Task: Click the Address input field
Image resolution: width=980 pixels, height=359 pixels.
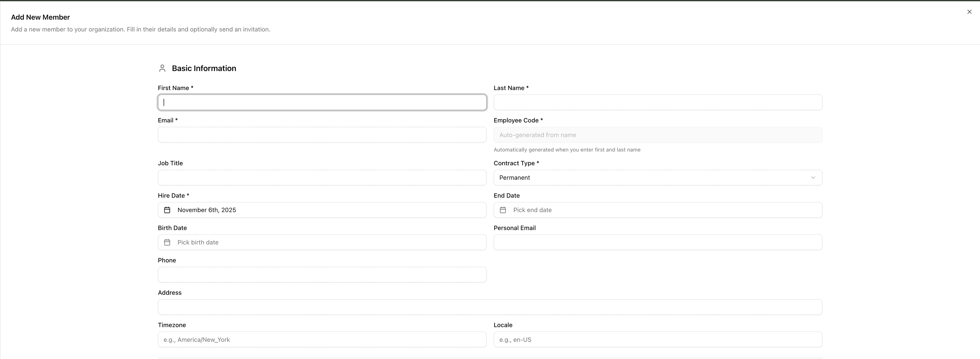Action: click(x=490, y=307)
